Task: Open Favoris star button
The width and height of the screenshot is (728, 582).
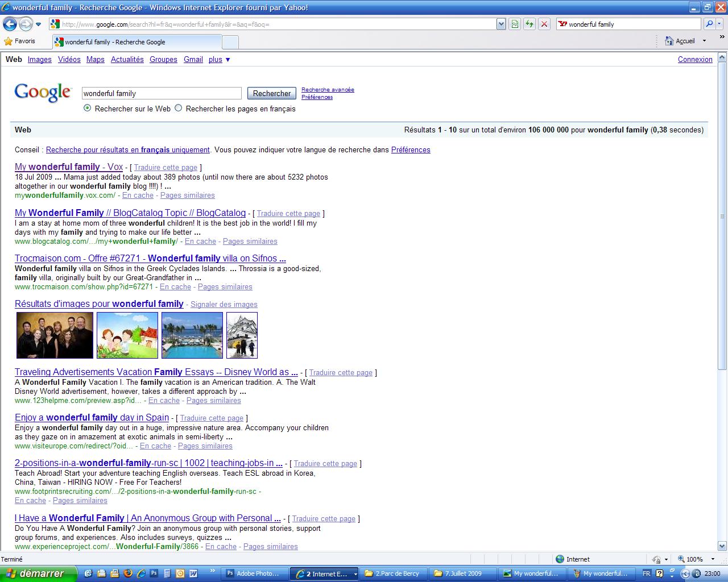Action: point(19,41)
